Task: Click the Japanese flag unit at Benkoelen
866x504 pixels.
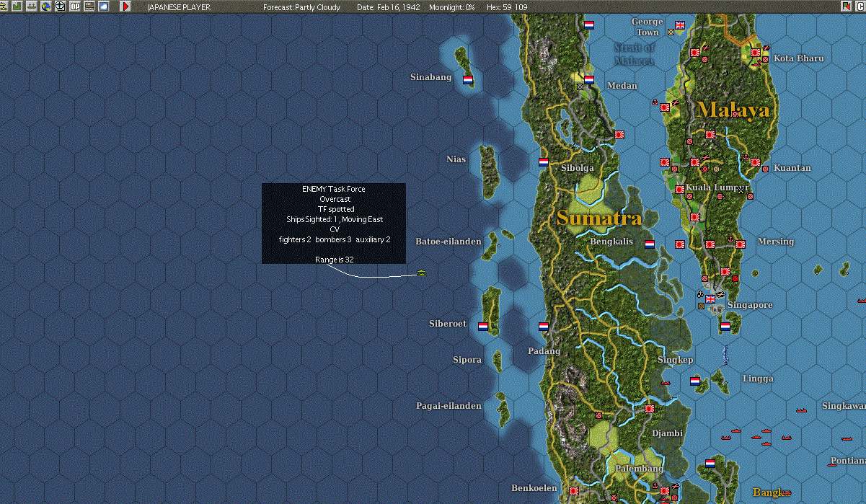Action: (x=574, y=490)
